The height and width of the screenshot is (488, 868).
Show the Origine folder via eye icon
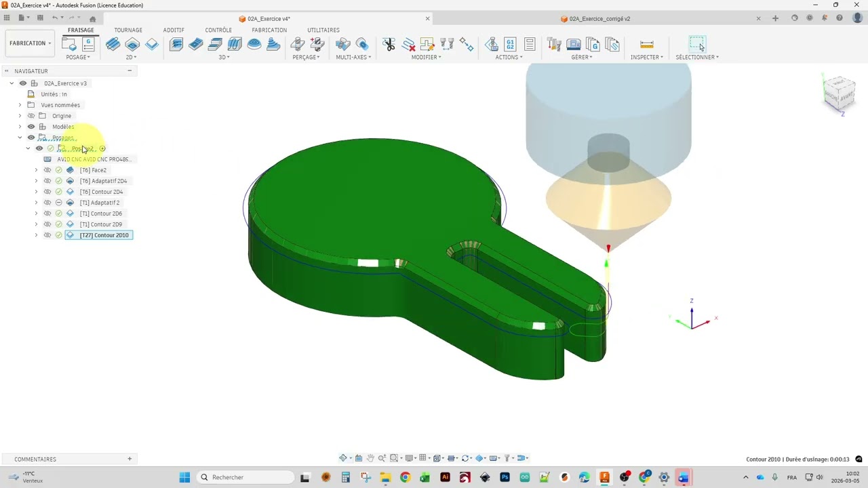coord(31,116)
